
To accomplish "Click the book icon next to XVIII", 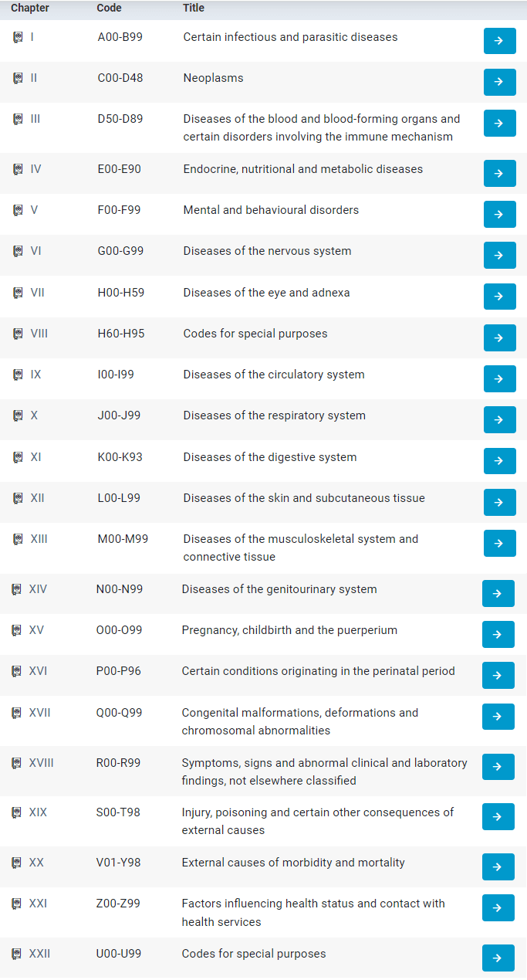I will click(16, 763).
